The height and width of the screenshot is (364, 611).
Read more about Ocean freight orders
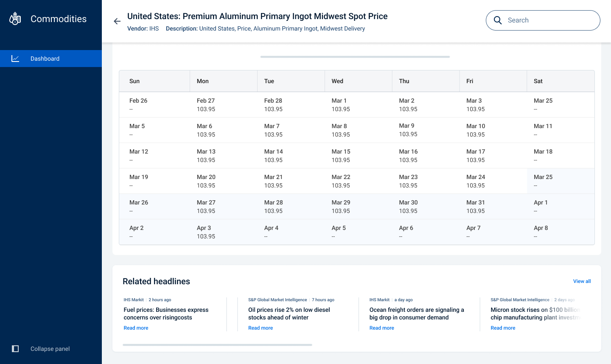(x=381, y=328)
